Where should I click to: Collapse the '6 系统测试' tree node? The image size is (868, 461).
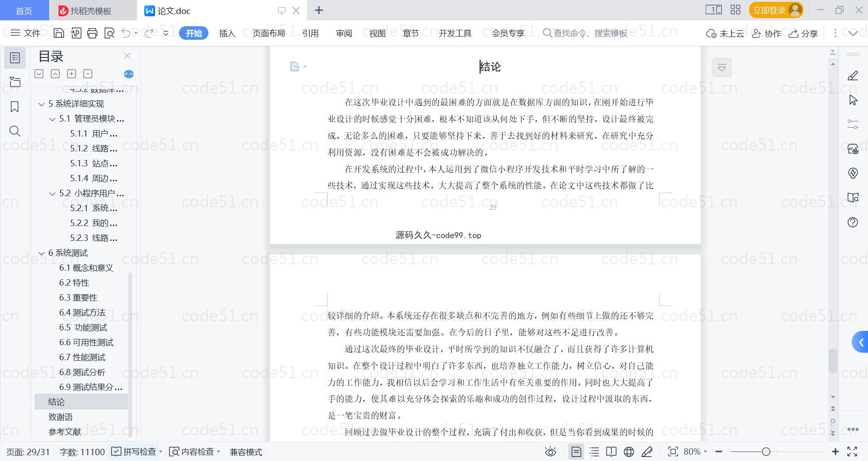point(42,254)
